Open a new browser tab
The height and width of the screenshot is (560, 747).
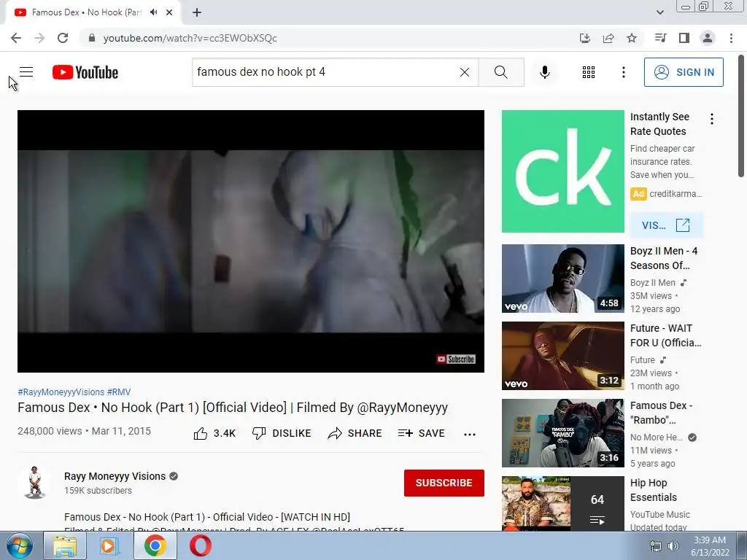point(197,12)
